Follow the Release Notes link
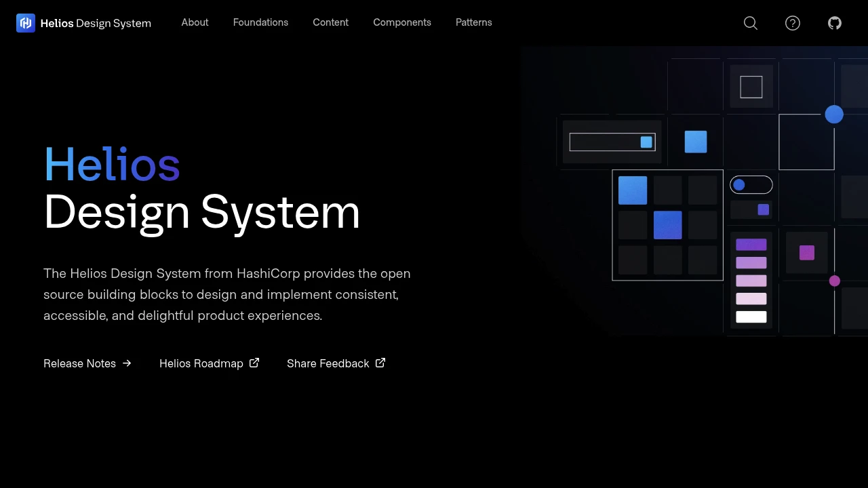868x488 pixels. [x=79, y=363]
